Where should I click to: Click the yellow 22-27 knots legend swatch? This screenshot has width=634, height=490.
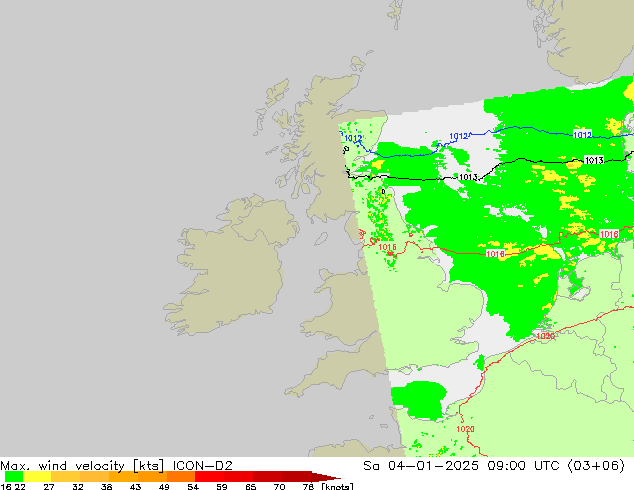37,476
